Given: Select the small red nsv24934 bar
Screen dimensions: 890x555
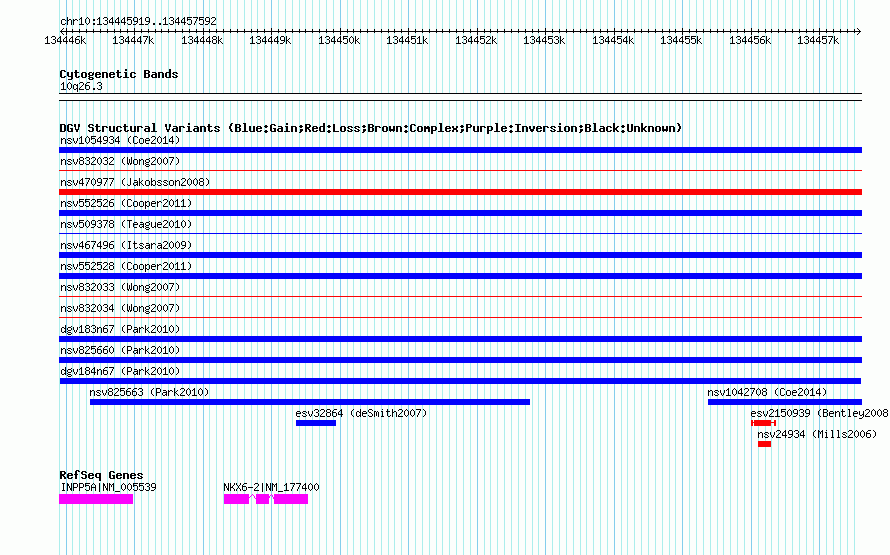Looking at the screenshot, I should tap(765, 444).
